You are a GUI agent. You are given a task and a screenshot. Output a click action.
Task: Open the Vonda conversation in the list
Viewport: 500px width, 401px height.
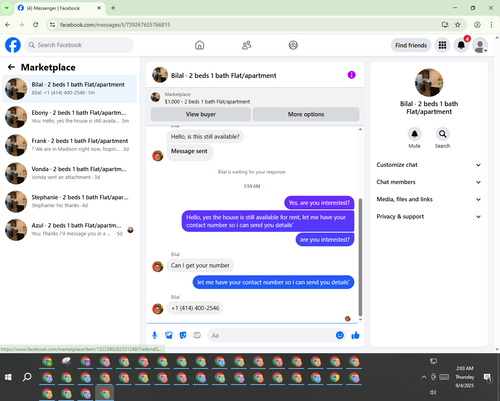point(69,173)
